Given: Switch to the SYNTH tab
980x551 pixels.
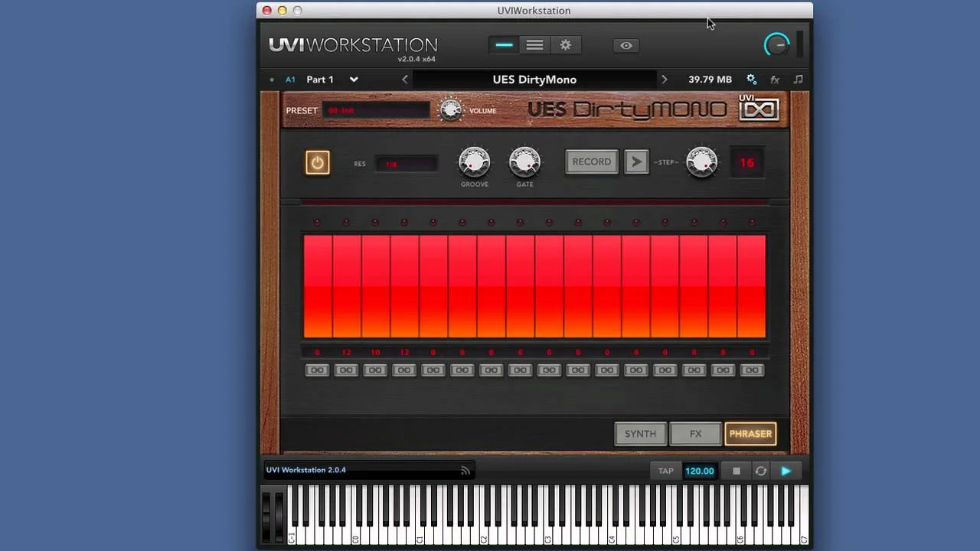Looking at the screenshot, I should pos(640,433).
